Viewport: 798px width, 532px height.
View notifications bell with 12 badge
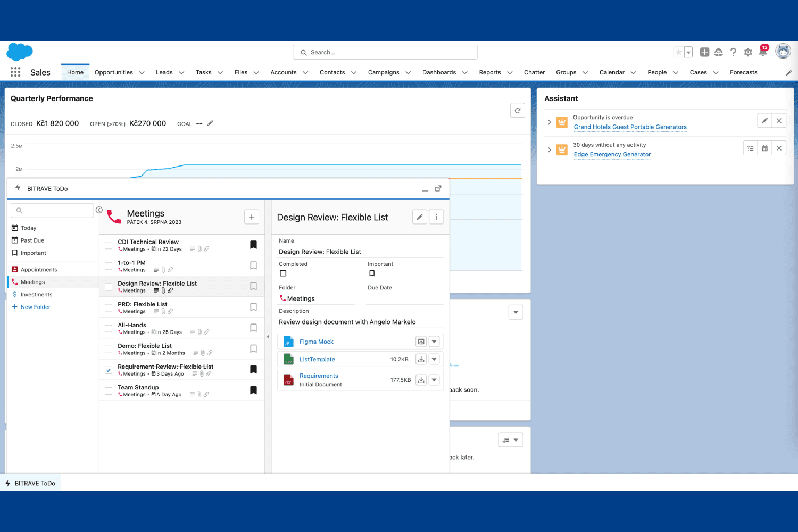point(763,51)
